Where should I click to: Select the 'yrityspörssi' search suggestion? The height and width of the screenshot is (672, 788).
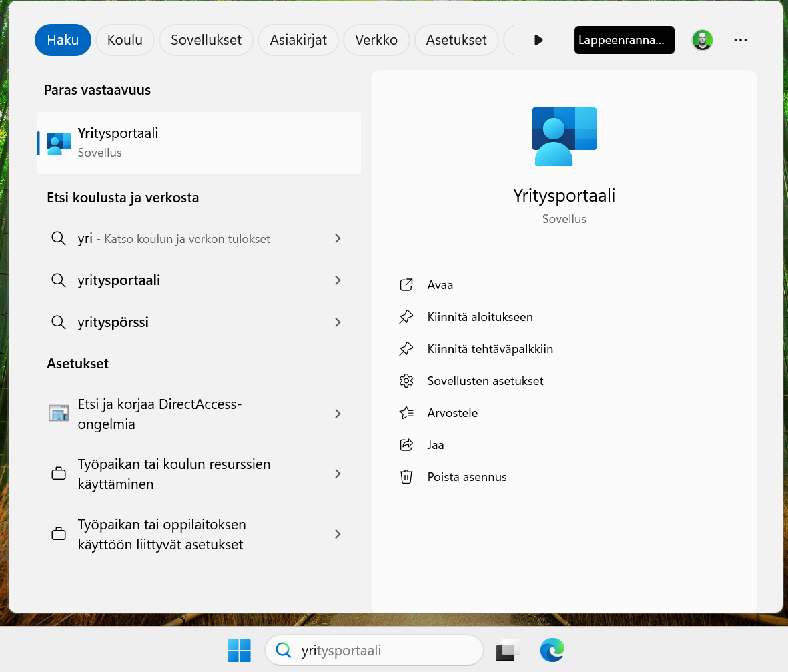pyautogui.click(x=199, y=322)
